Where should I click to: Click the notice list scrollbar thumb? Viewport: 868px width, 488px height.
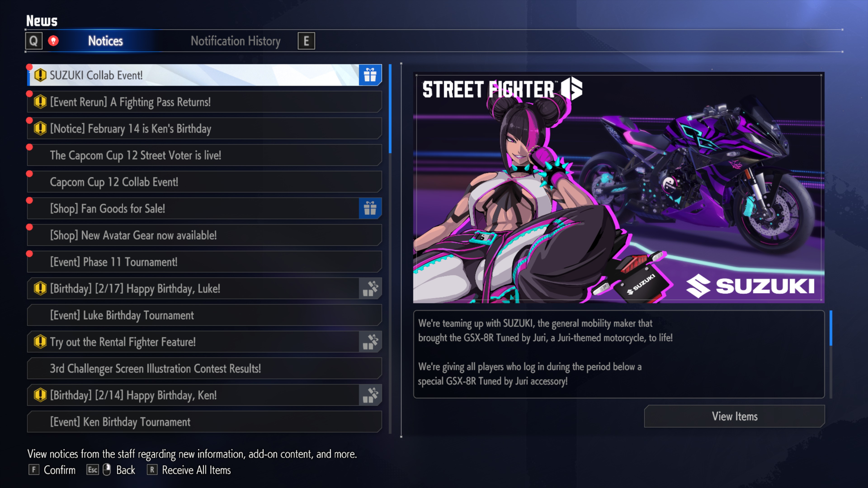pos(390,109)
